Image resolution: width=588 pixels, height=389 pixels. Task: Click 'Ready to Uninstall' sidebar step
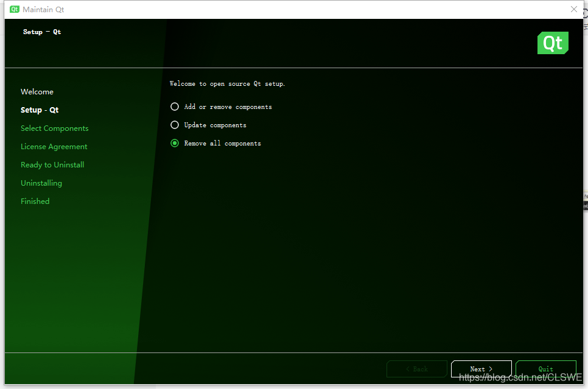[52, 165]
